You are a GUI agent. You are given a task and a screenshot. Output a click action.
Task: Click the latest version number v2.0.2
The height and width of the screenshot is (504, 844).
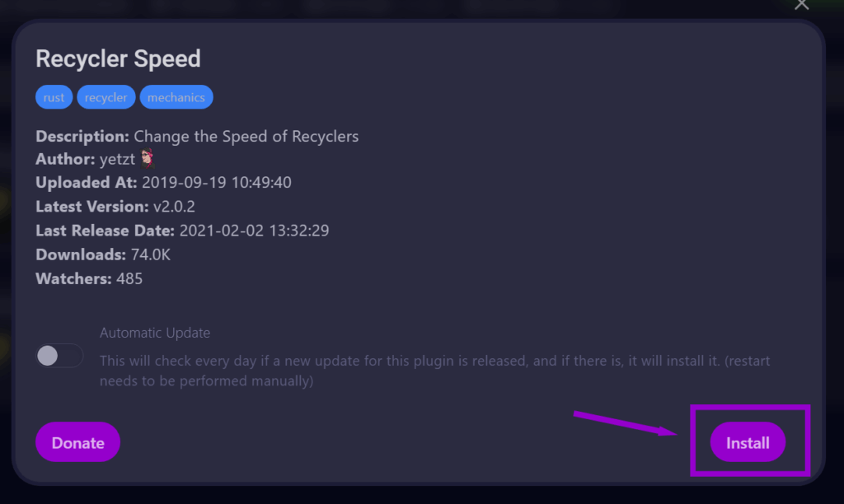(175, 207)
